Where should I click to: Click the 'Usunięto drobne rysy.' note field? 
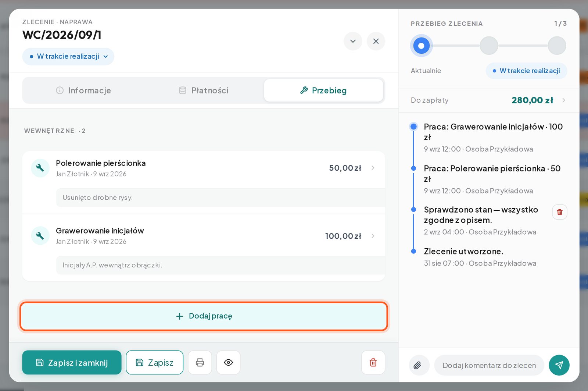coord(220,198)
